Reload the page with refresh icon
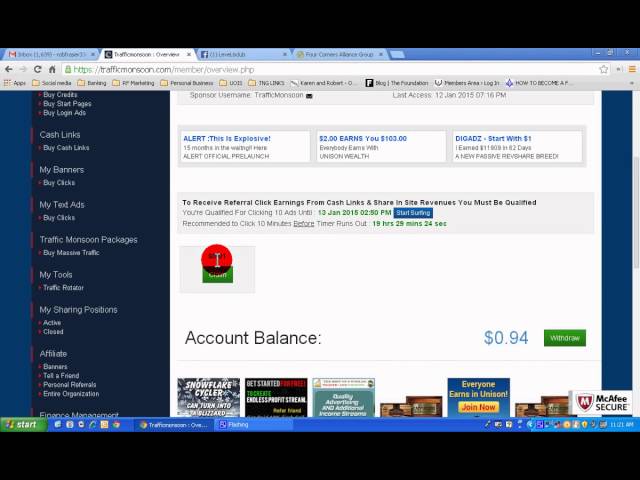Screen dimensions: 640x480 (38, 69)
